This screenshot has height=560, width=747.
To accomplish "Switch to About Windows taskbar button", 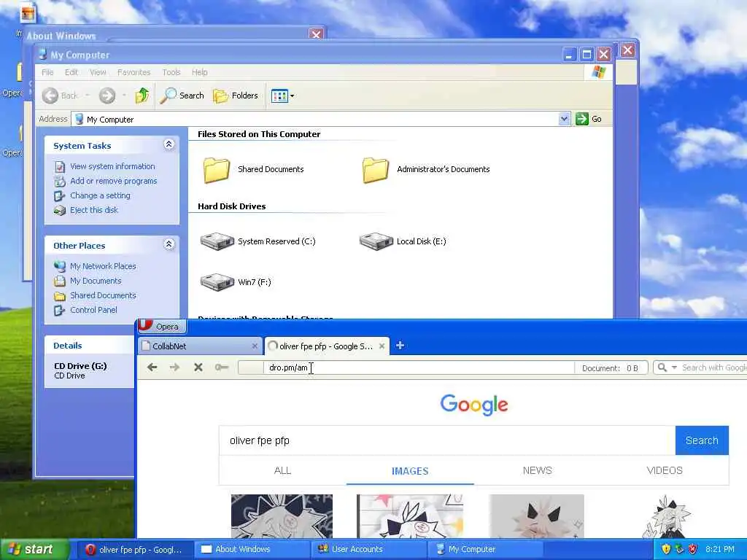I will 252,550.
